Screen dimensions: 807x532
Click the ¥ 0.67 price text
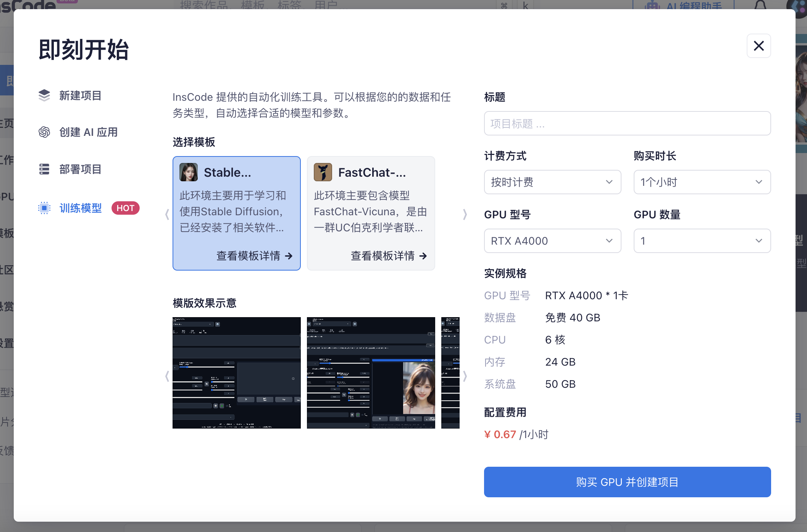click(x=500, y=434)
